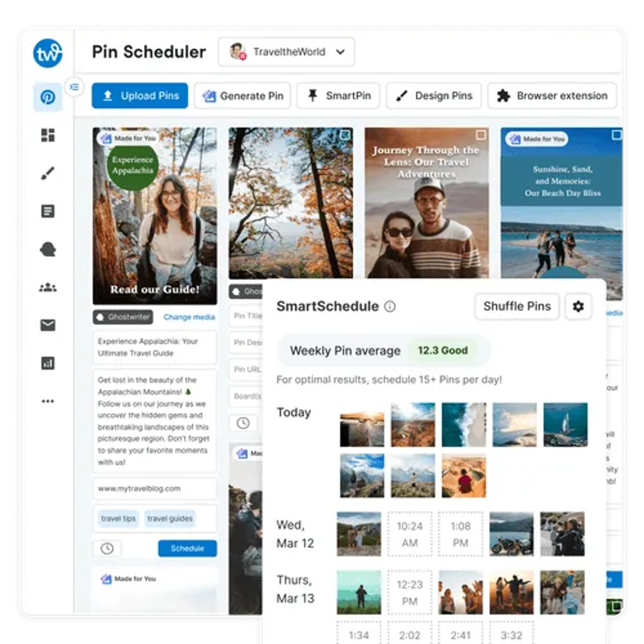644x644 pixels.
Task: Open the communities people icon in sidebar
Action: (x=48, y=287)
